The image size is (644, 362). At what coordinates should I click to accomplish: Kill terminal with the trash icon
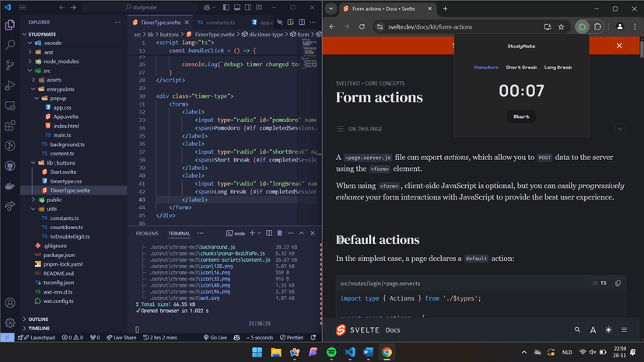(x=279, y=233)
